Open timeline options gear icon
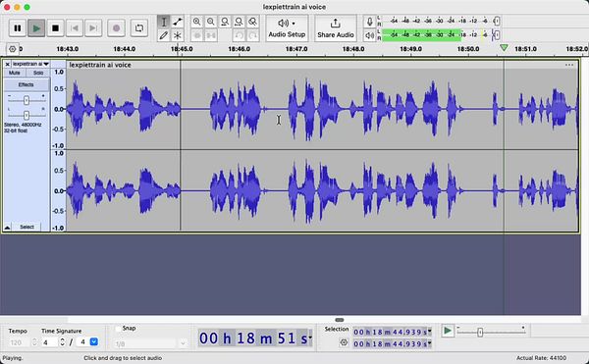 point(13,49)
